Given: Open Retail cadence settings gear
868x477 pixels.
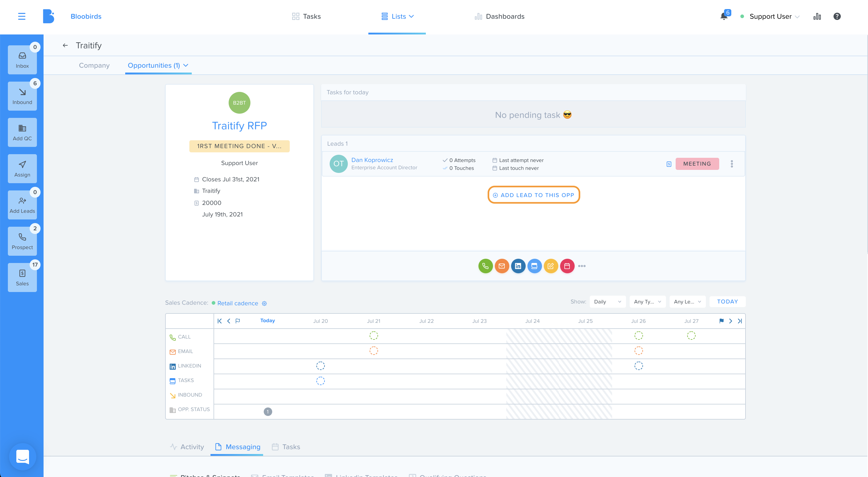Looking at the screenshot, I should tap(265, 303).
